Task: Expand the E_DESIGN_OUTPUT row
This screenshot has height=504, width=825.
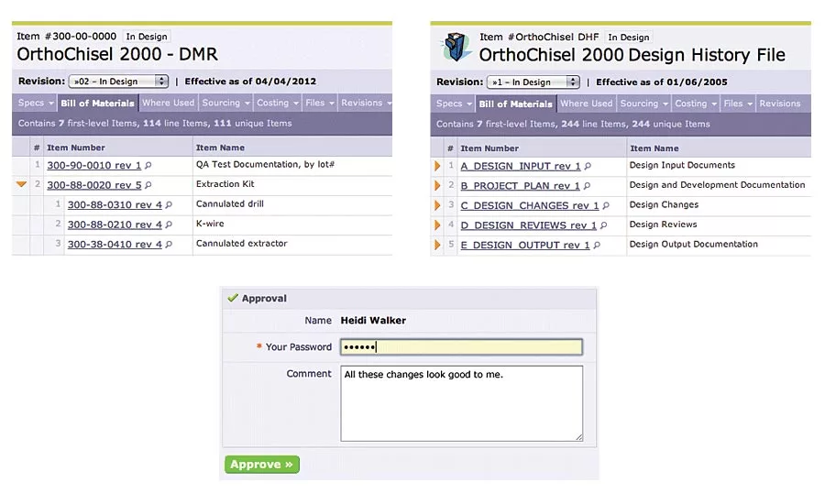Action: point(437,245)
